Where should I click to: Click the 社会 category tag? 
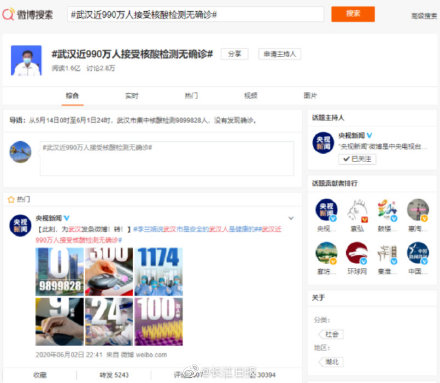[331, 334]
